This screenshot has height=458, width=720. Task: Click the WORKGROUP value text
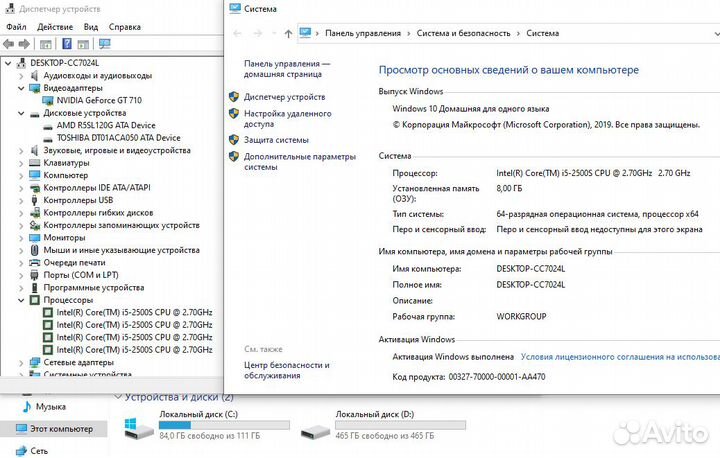(521, 317)
